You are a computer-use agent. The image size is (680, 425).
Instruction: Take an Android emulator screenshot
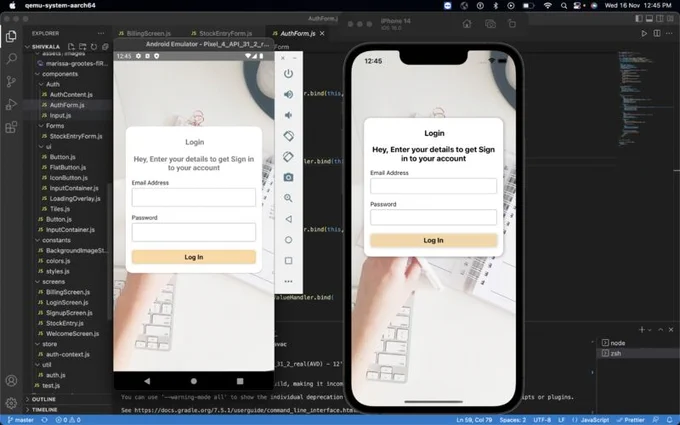click(x=288, y=177)
